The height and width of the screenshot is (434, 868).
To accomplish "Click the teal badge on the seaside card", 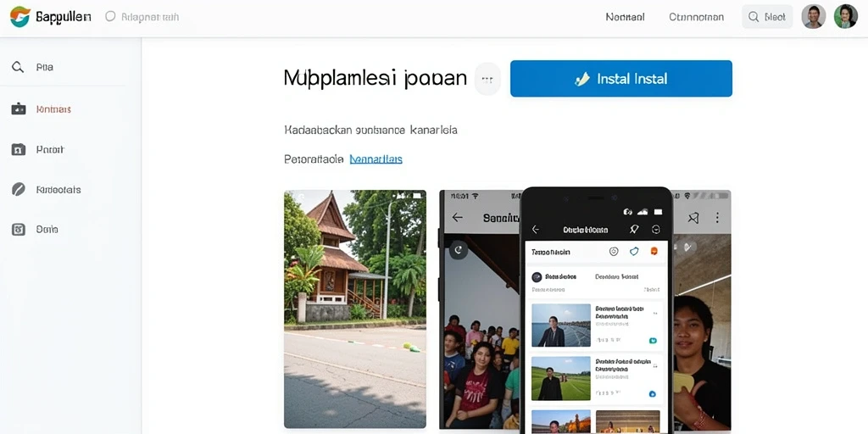I will click(x=653, y=341).
